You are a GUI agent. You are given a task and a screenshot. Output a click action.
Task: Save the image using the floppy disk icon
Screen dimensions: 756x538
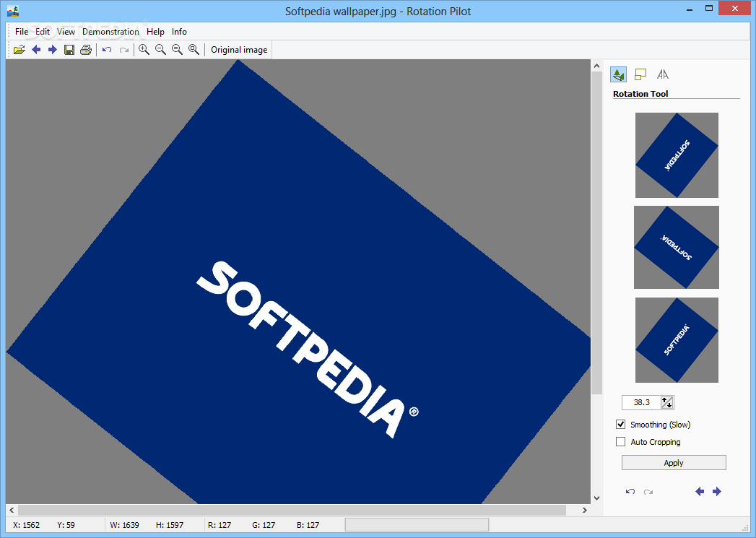69,50
